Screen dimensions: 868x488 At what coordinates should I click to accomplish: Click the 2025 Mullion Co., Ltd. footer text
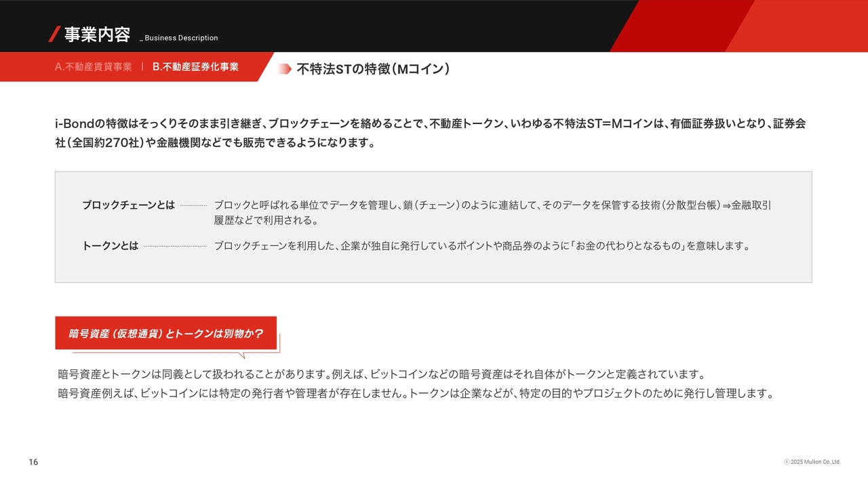click(x=815, y=462)
